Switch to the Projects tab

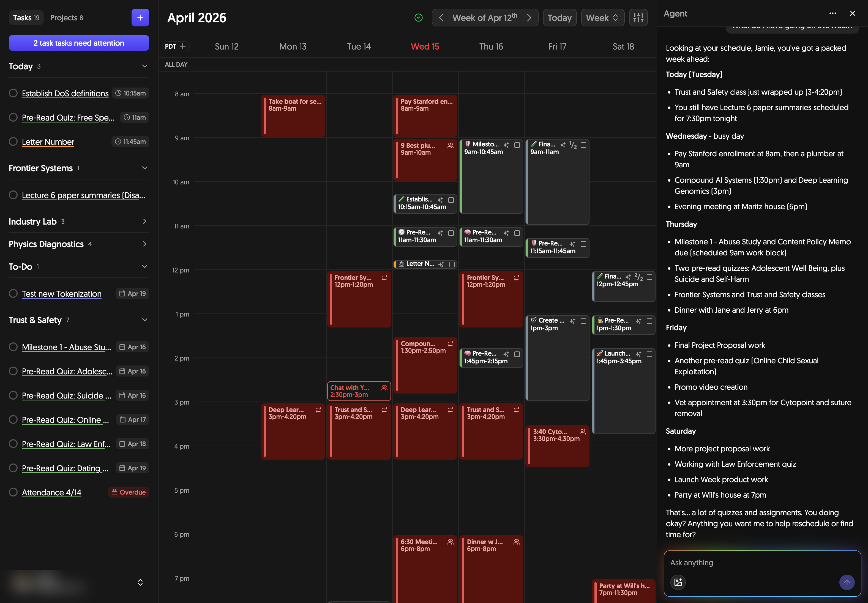click(67, 18)
